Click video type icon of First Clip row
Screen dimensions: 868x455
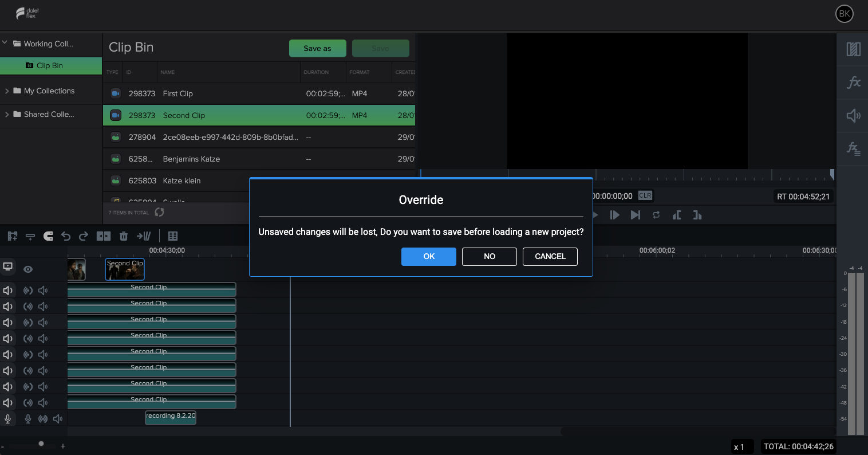pyautogui.click(x=116, y=93)
